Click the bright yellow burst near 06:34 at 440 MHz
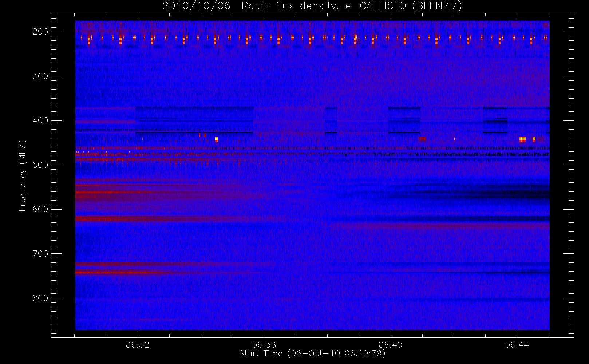The height and width of the screenshot is (364, 589). pyautogui.click(x=217, y=139)
